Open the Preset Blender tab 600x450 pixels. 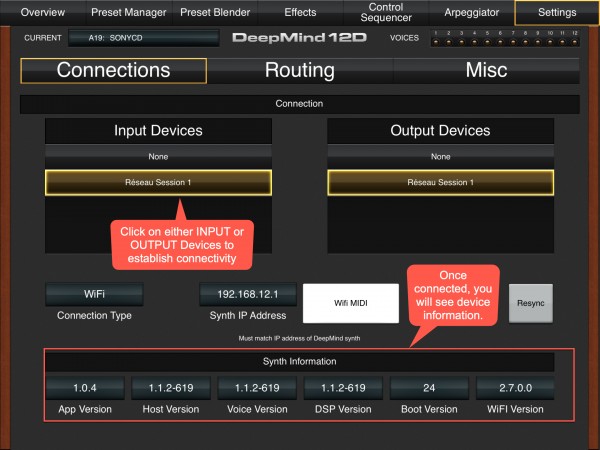tap(215, 12)
